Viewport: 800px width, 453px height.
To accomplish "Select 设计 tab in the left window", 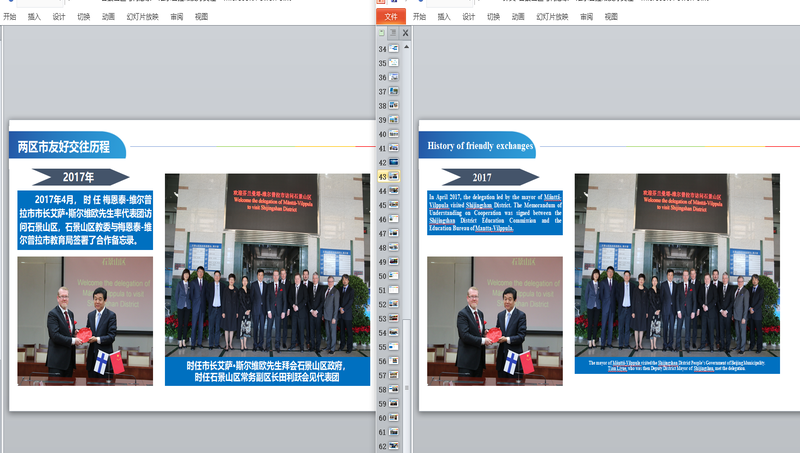I will pos(59,17).
